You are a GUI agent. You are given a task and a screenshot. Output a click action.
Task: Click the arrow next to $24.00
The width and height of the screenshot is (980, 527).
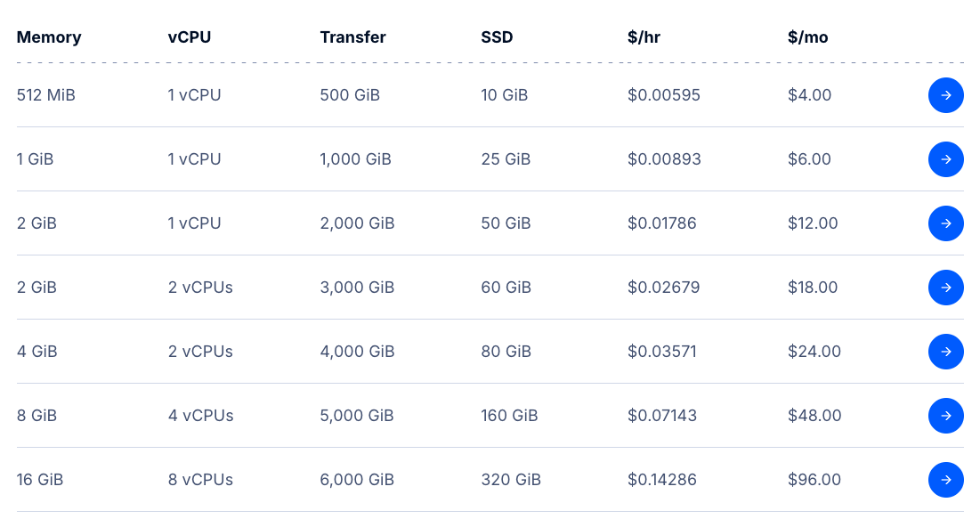click(945, 352)
